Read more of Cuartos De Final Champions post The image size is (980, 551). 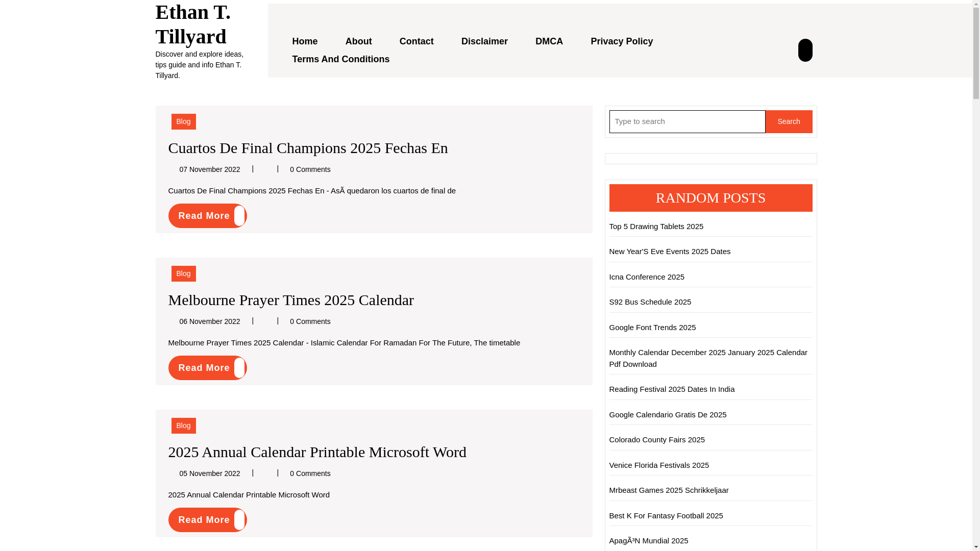pyautogui.click(x=207, y=216)
